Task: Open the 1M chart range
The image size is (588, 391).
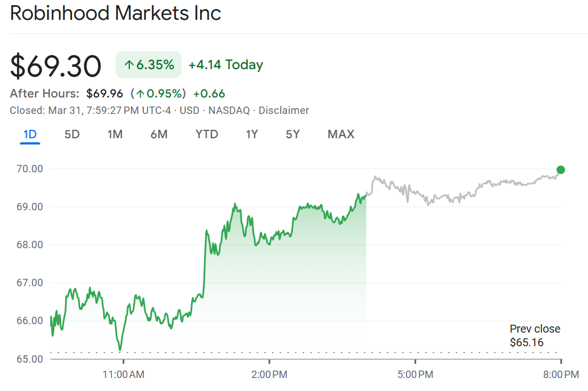Action: pyautogui.click(x=115, y=134)
